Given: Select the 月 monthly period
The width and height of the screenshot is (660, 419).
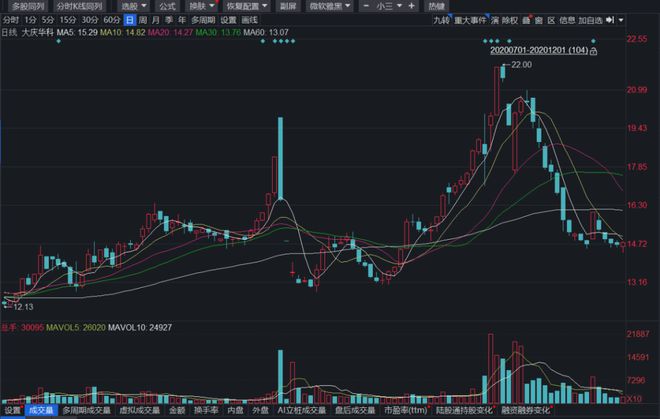Looking at the screenshot, I should click(156, 20).
